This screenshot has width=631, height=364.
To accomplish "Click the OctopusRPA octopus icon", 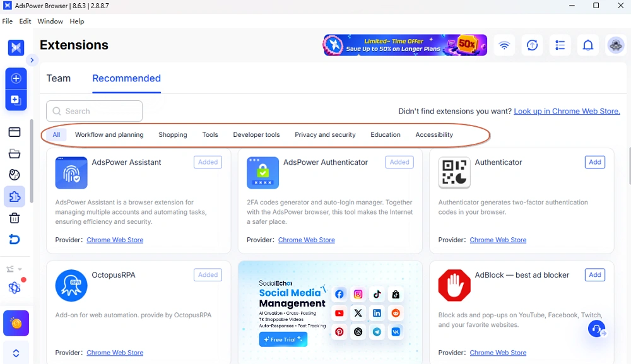I will 71,286.
